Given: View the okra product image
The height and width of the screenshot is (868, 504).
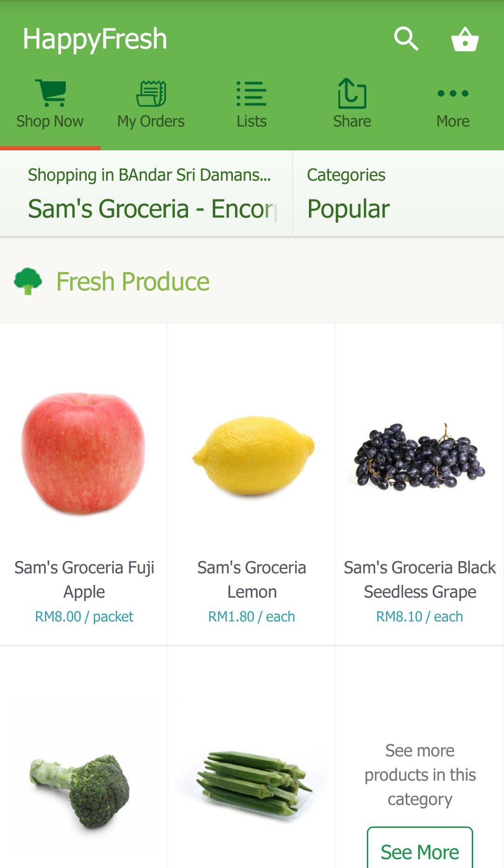Looking at the screenshot, I should (x=252, y=782).
